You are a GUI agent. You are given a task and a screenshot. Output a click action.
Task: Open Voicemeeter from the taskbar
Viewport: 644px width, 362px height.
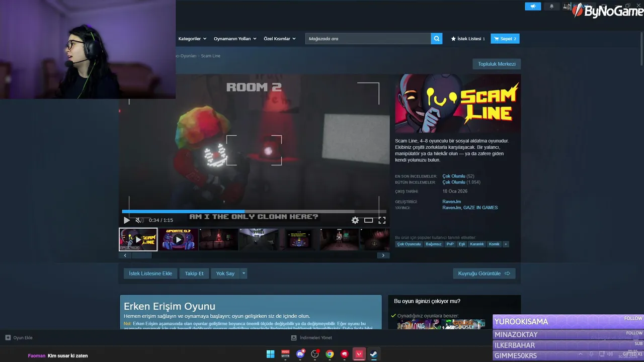[285, 354]
